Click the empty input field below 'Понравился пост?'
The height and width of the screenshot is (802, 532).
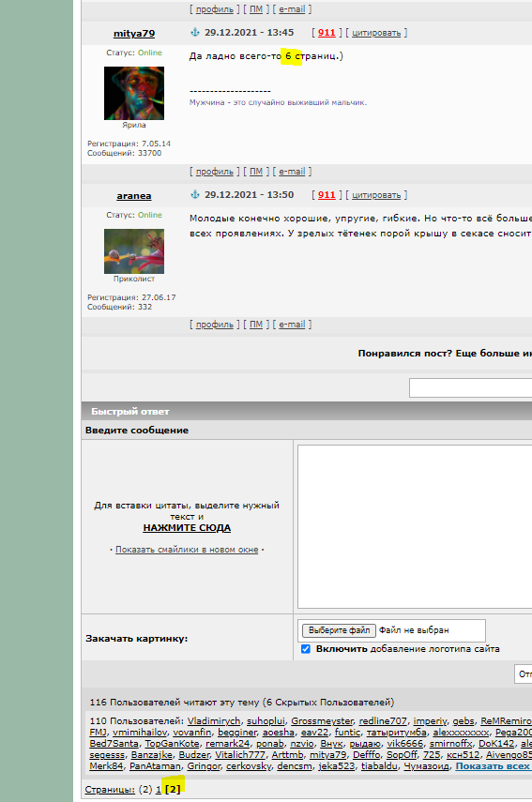pyautogui.click(x=471, y=388)
